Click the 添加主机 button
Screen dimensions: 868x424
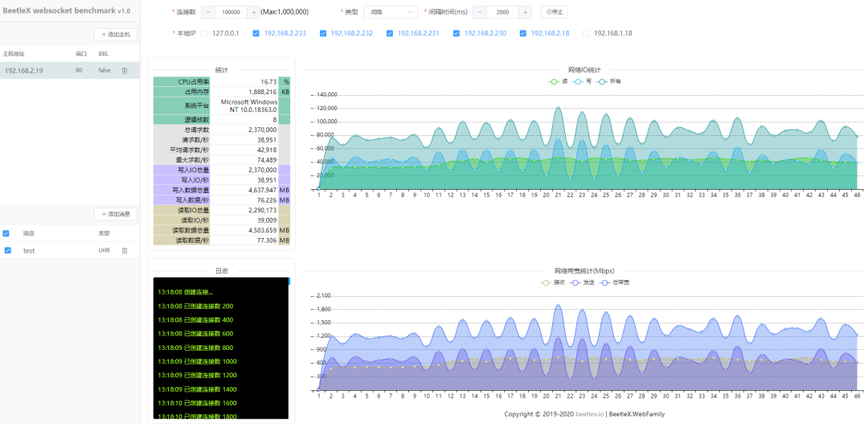pos(116,35)
